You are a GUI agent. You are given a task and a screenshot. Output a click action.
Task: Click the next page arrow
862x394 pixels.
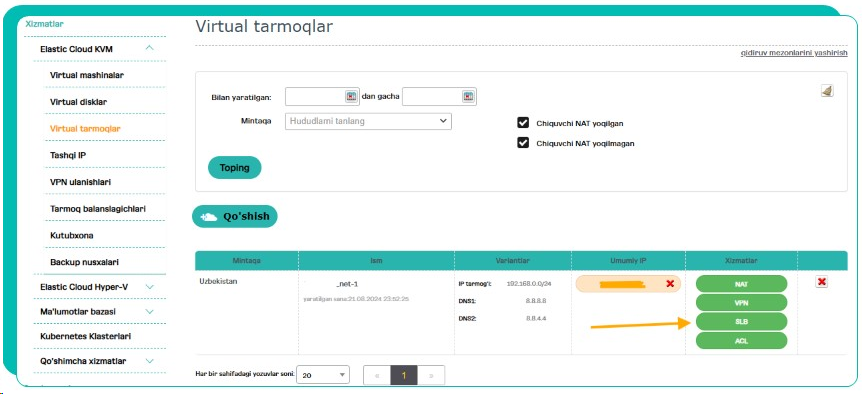pyautogui.click(x=431, y=376)
